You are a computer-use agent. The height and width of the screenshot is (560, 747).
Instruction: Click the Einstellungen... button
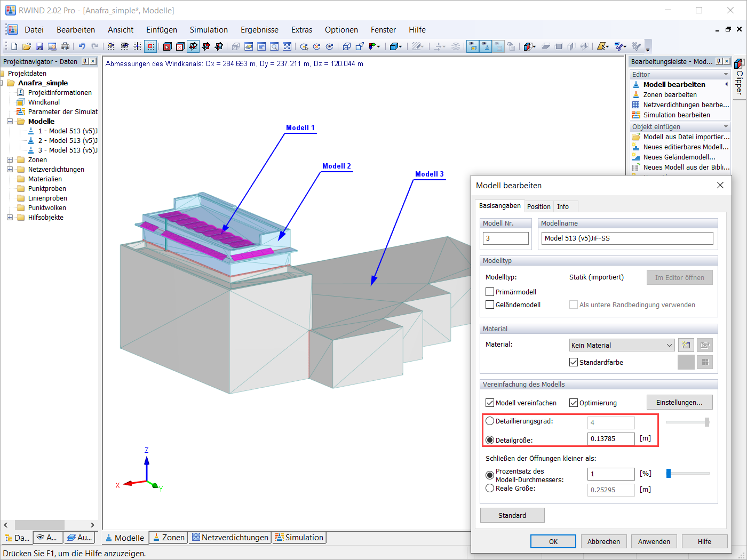[x=680, y=402]
